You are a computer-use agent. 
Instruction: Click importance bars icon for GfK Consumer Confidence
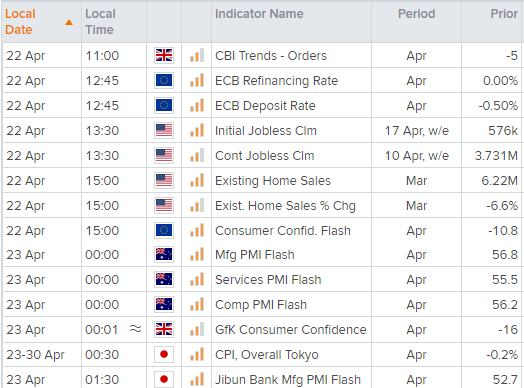pos(197,330)
